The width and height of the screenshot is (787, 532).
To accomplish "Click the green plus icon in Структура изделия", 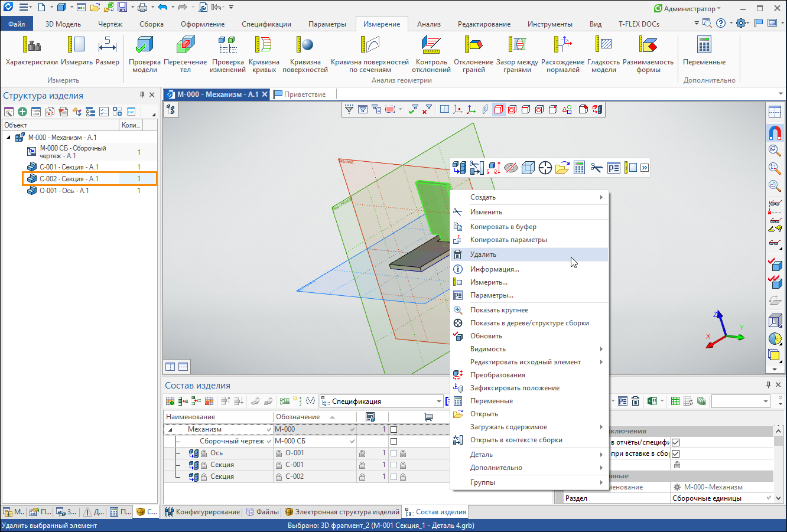I will [22, 112].
